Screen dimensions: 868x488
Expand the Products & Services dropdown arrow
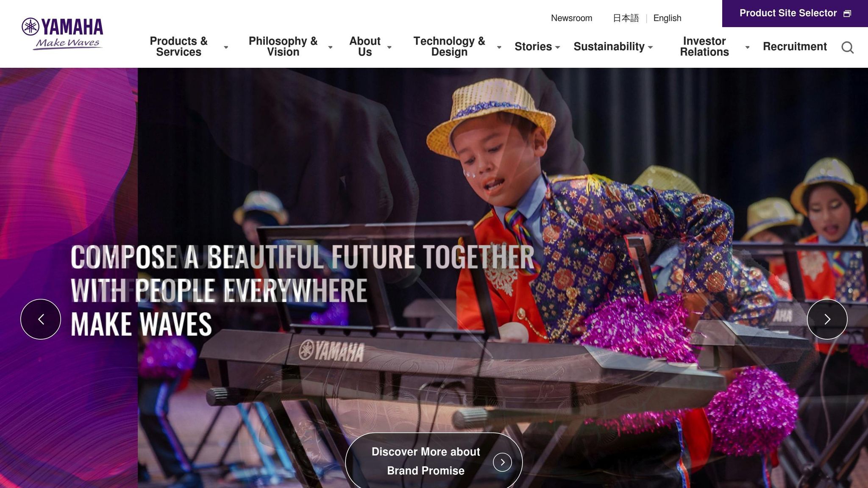click(x=226, y=47)
